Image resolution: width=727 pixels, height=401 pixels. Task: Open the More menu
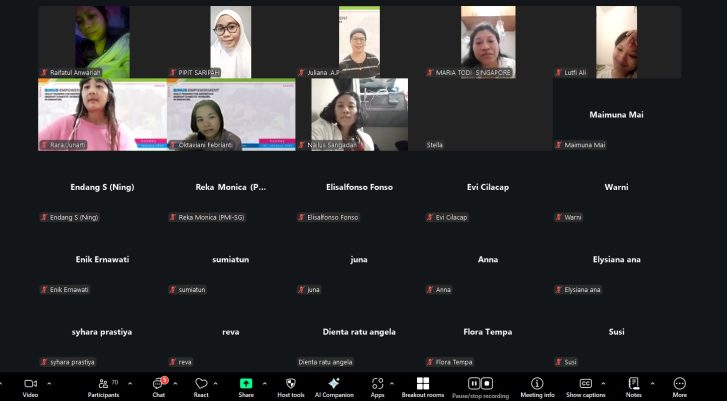pos(680,384)
